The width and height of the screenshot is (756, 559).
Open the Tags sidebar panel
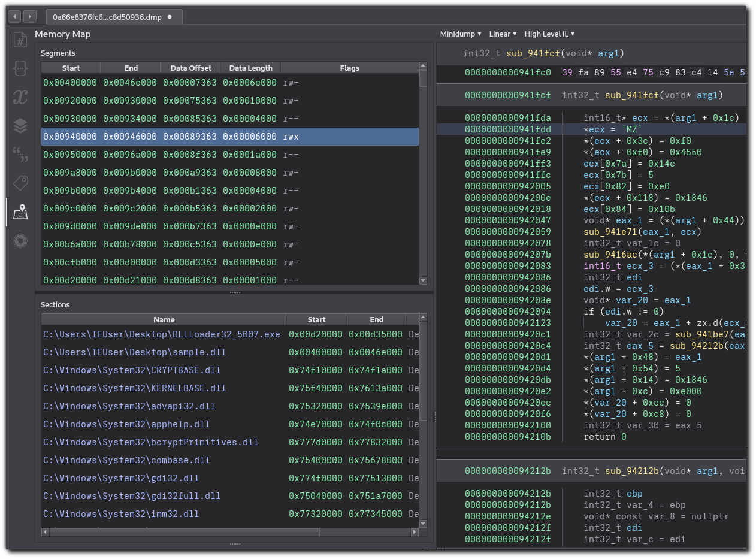pyautogui.click(x=20, y=182)
